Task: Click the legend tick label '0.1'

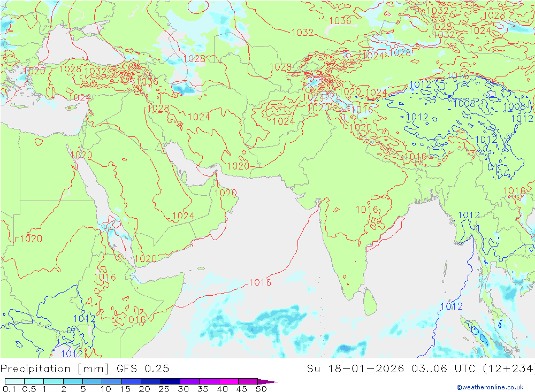Action: (x=9, y=389)
